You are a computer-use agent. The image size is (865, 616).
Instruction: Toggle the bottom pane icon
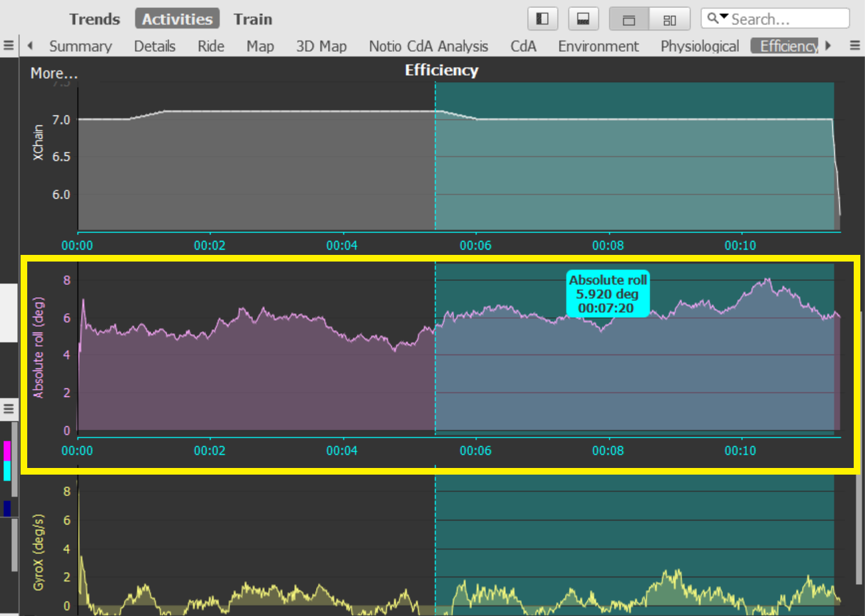pos(584,19)
